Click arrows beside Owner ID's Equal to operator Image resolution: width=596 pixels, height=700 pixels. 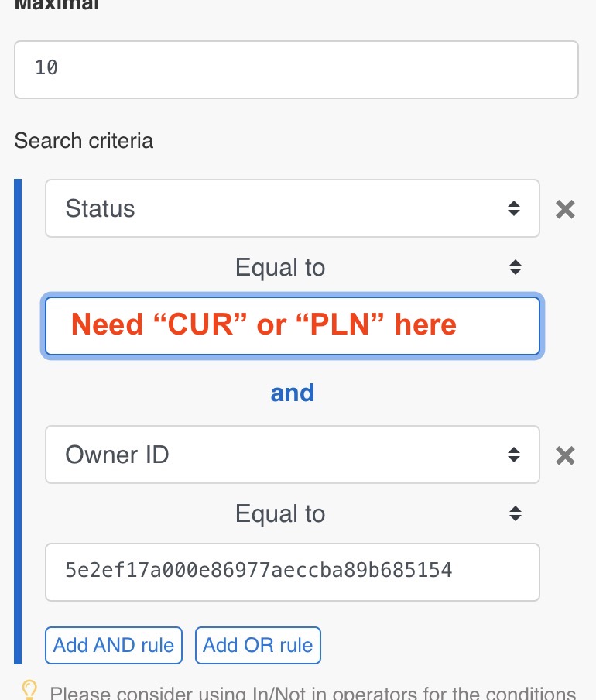[516, 513]
